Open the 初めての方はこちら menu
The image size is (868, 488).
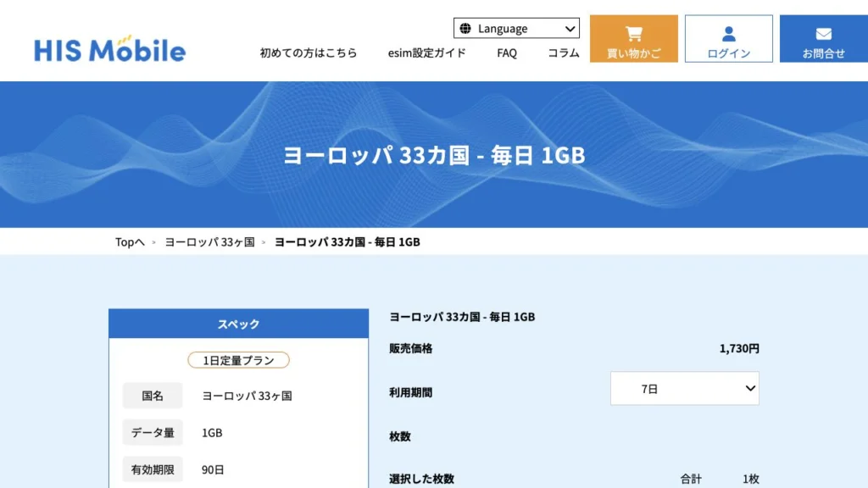click(309, 53)
